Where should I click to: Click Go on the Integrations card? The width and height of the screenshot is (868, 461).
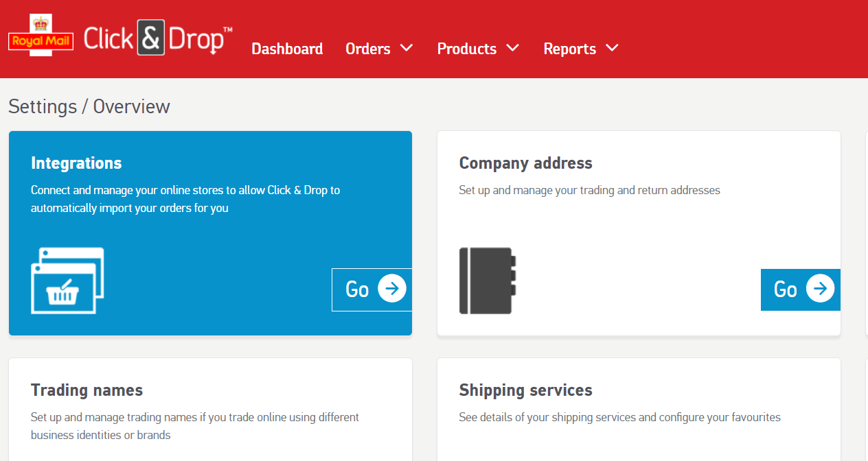372,289
